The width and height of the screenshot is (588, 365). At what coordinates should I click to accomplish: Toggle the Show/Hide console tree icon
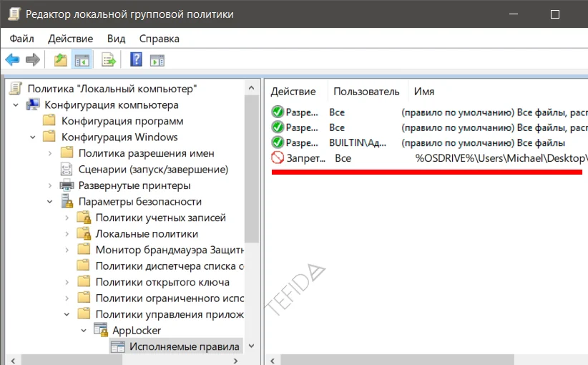[82, 59]
